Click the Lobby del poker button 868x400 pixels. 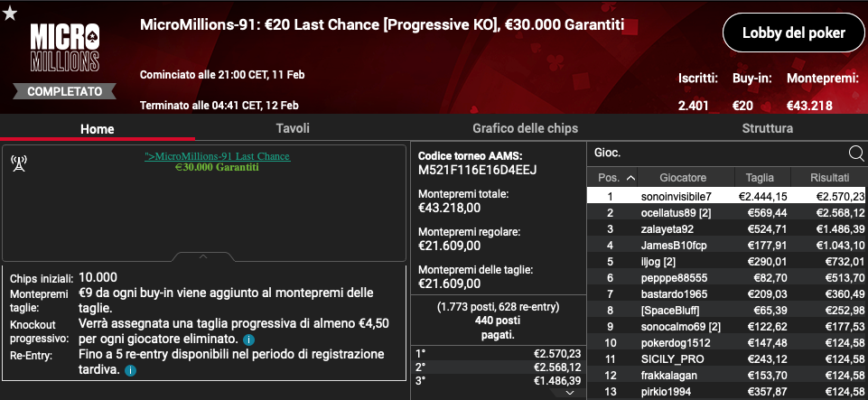[x=793, y=33]
